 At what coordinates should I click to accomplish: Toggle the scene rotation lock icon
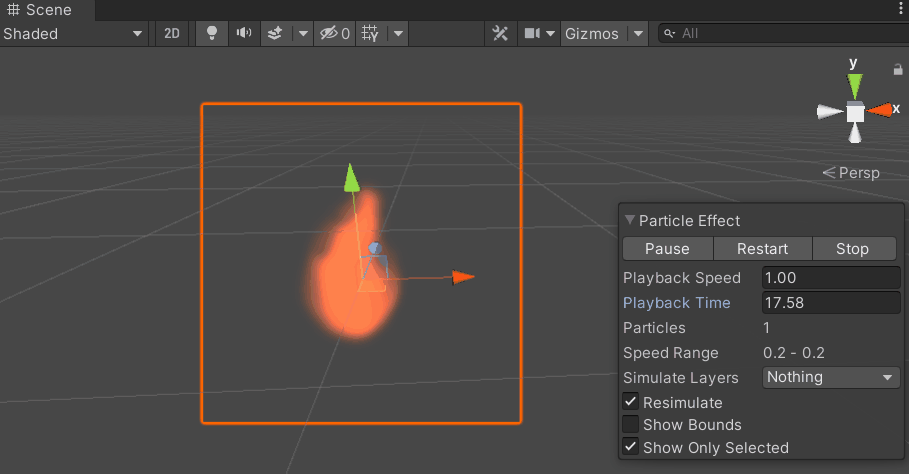[x=898, y=70]
